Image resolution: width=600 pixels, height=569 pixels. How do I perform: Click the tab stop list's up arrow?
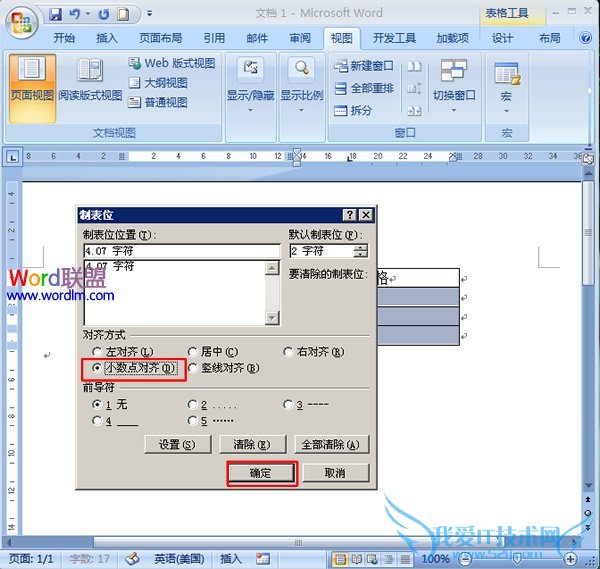pyautogui.click(x=272, y=268)
